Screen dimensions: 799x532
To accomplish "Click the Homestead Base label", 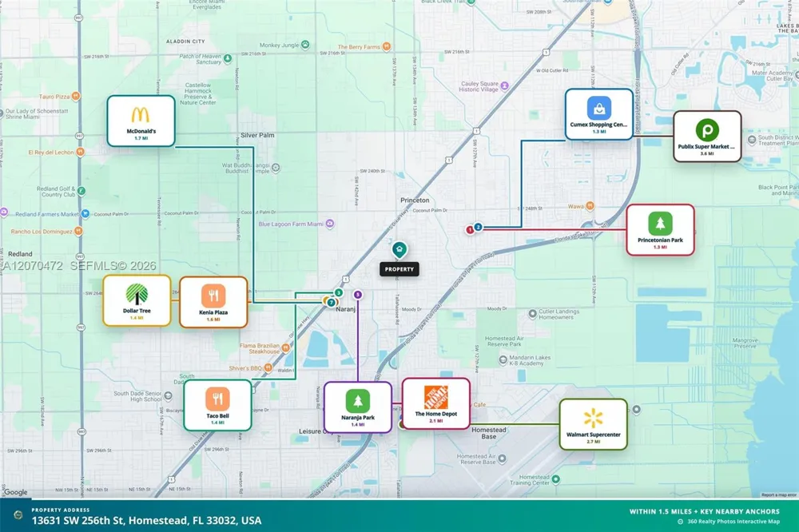I will pos(489,433).
